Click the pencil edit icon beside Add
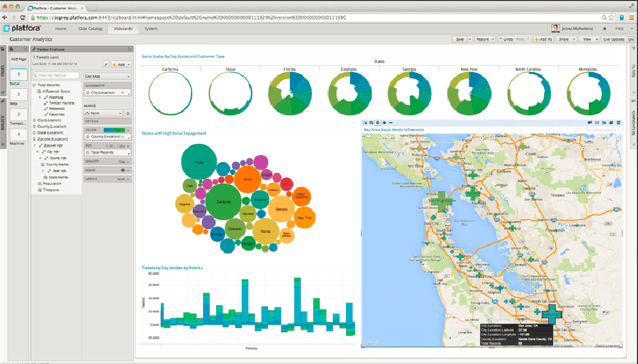638x364 pixels. (106, 64)
